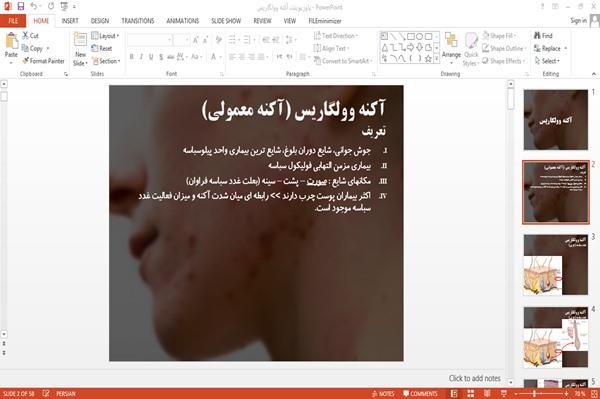The image size is (600, 399).
Task: Toggle Bold formatting
Action: click(132, 57)
